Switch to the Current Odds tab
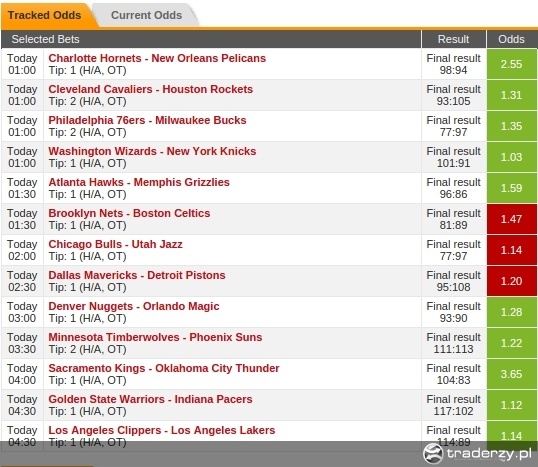The image size is (538, 467). click(x=147, y=15)
